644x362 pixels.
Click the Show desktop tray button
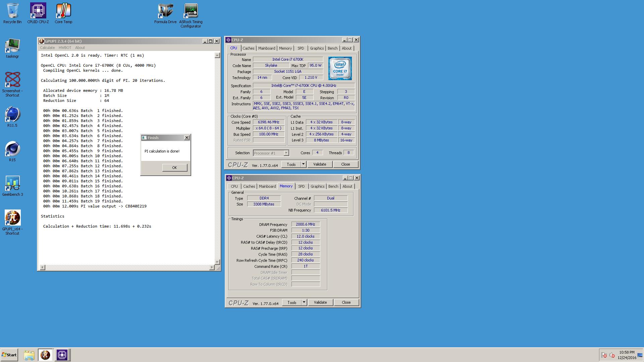point(640,355)
